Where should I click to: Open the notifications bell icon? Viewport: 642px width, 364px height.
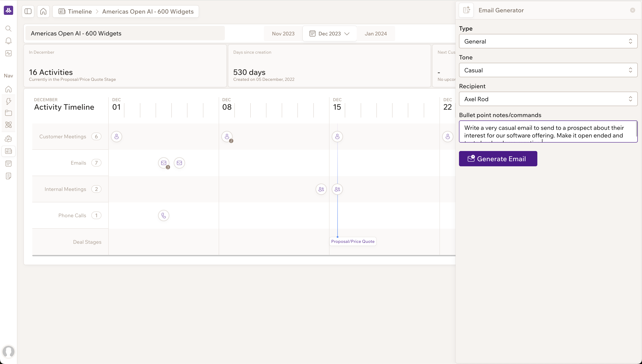click(8, 41)
